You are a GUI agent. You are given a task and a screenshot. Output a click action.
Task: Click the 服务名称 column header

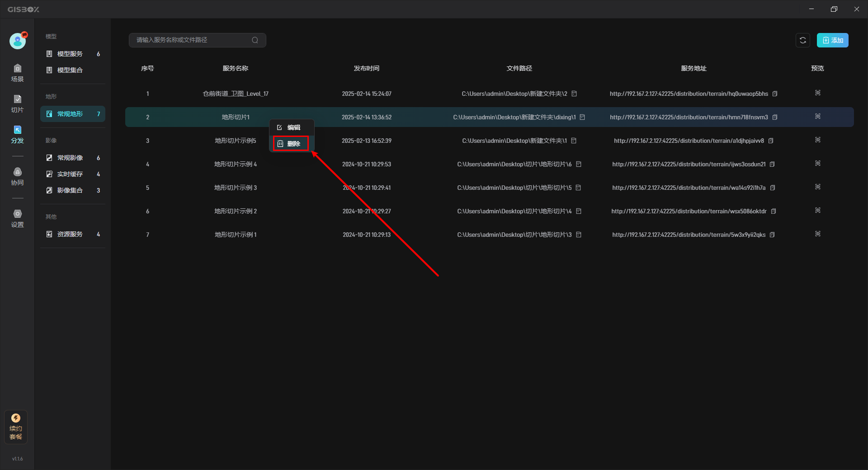point(236,68)
